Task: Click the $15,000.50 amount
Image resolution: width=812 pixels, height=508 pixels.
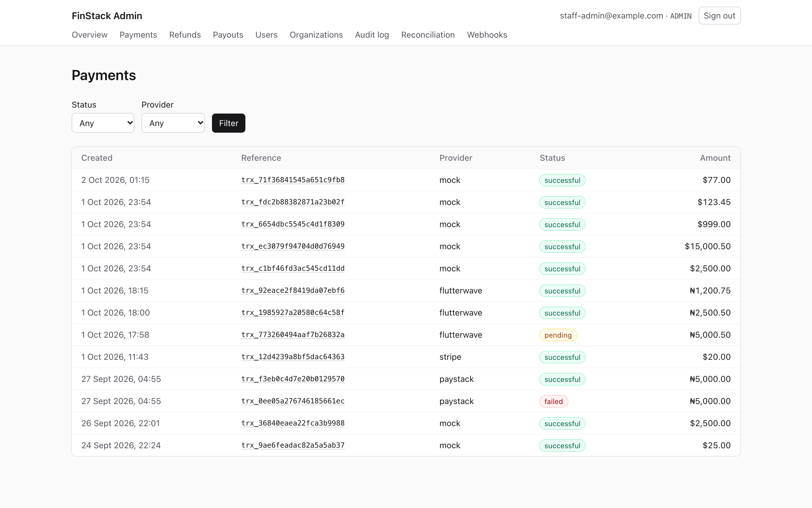Action: point(708,246)
